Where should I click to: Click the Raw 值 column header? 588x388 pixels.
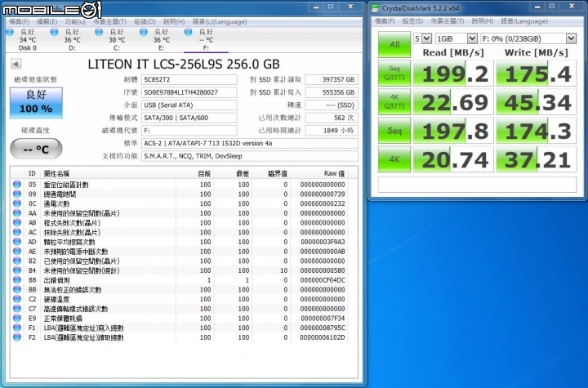(319, 173)
